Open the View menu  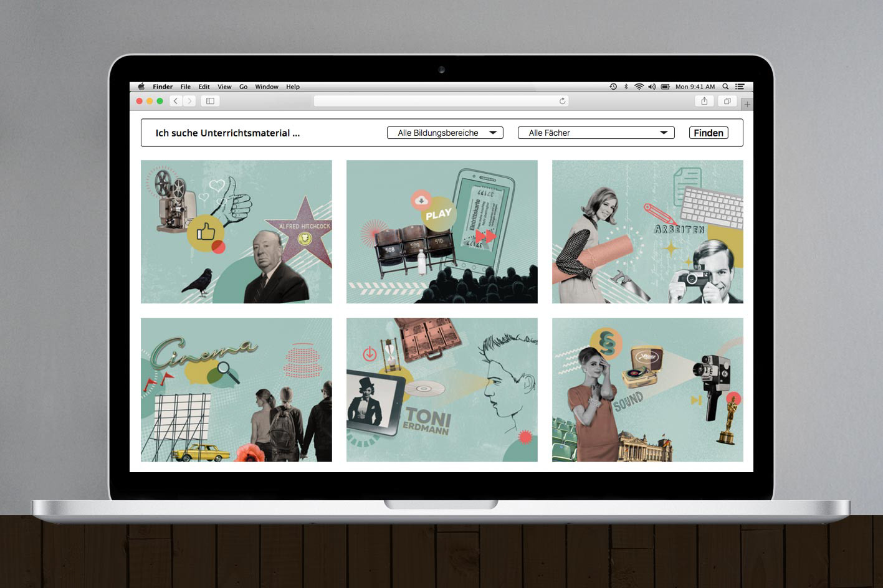(x=224, y=87)
